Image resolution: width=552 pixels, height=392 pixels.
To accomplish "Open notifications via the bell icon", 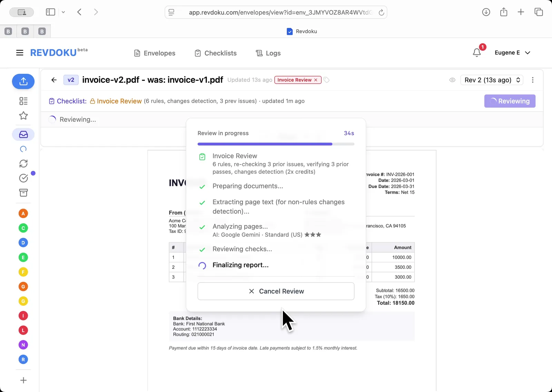I will [477, 52].
